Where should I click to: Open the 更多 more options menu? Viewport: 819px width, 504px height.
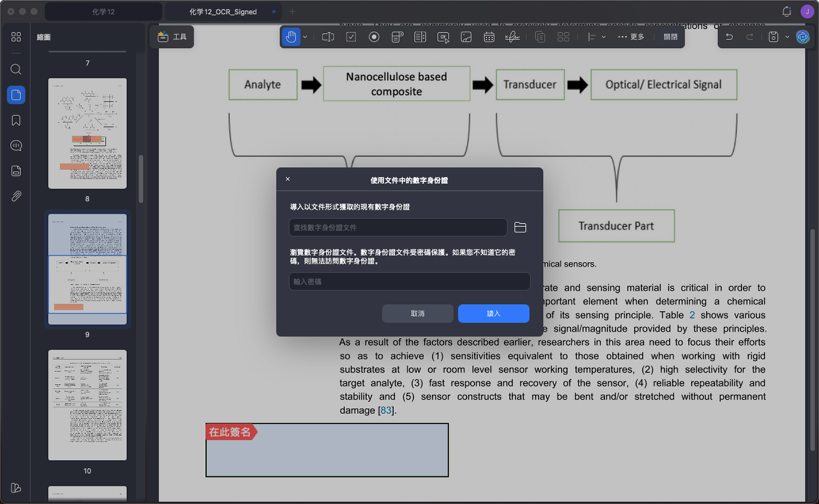631,37
